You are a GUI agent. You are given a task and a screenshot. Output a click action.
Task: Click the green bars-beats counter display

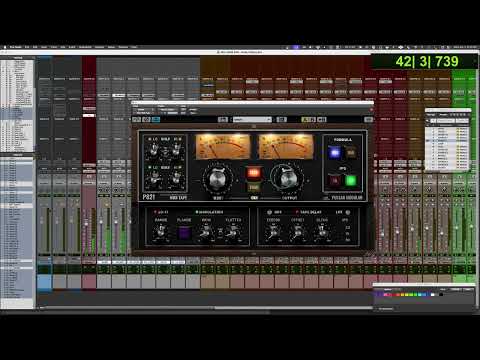tap(425, 62)
